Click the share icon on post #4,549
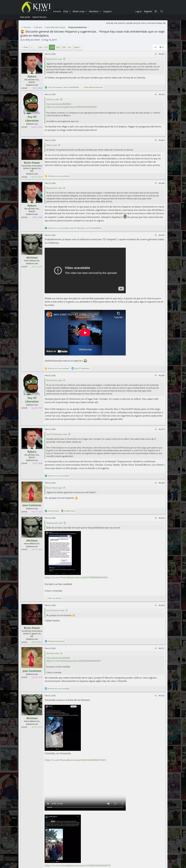Image resolution: width=186 pixels, height=868 pixels. 156,518
